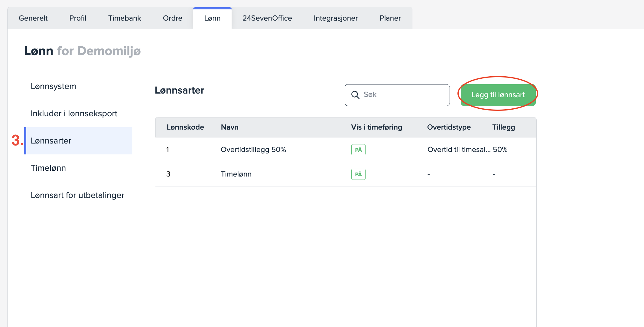Toggle PÅ badge for Overtidstillegg 50%
The height and width of the screenshot is (327, 644).
coord(358,150)
